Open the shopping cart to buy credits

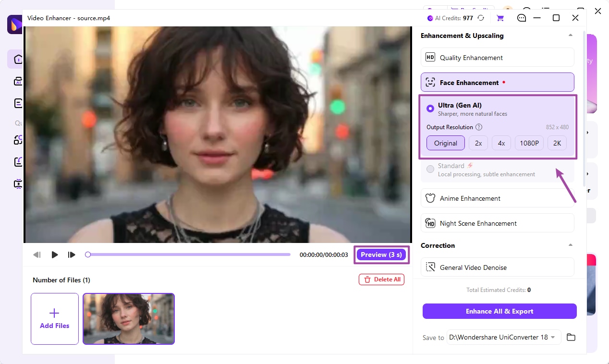coord(500,18)
